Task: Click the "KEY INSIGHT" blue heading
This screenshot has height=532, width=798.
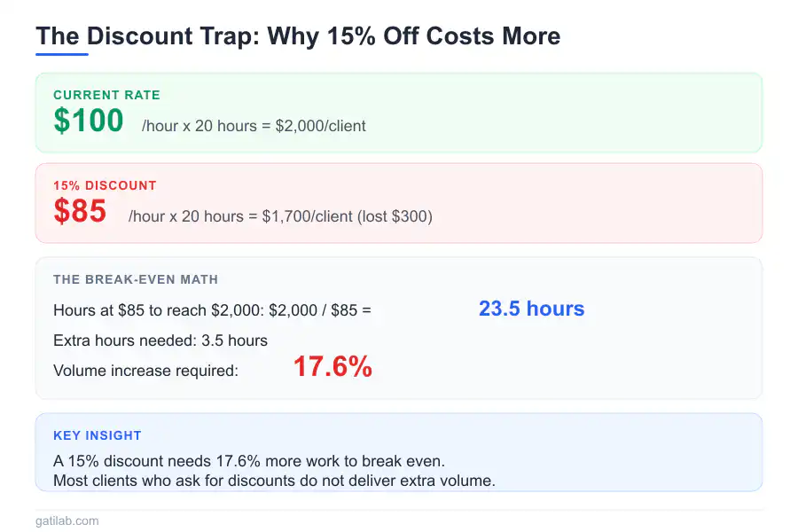Action: click(98, 435)
